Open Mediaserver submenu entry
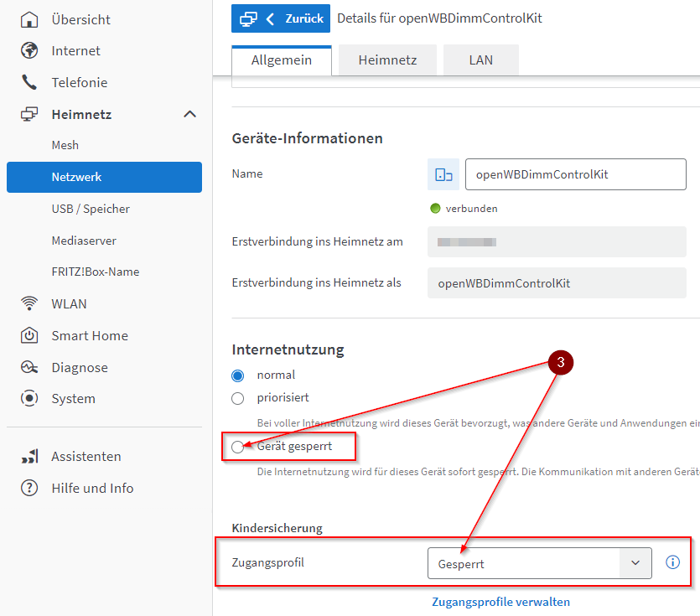700x616 pixels. click(x=84, y=241)
